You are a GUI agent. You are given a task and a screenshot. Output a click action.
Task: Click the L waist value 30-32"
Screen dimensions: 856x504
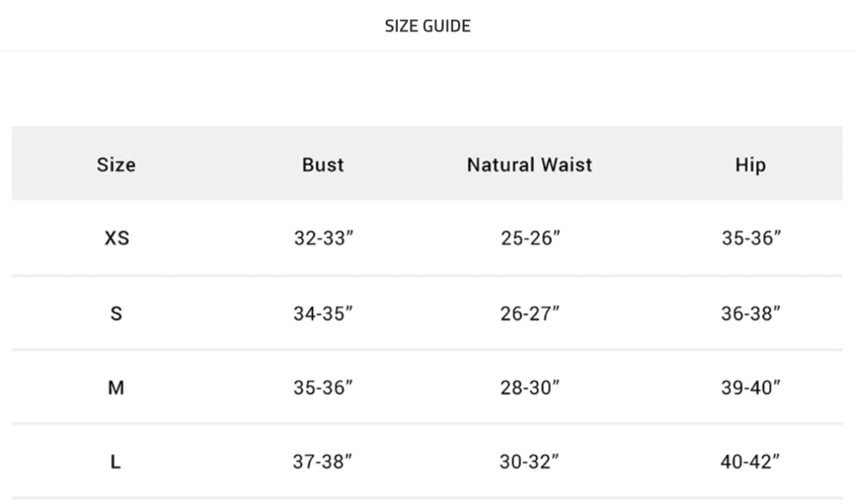coord(529,462)
